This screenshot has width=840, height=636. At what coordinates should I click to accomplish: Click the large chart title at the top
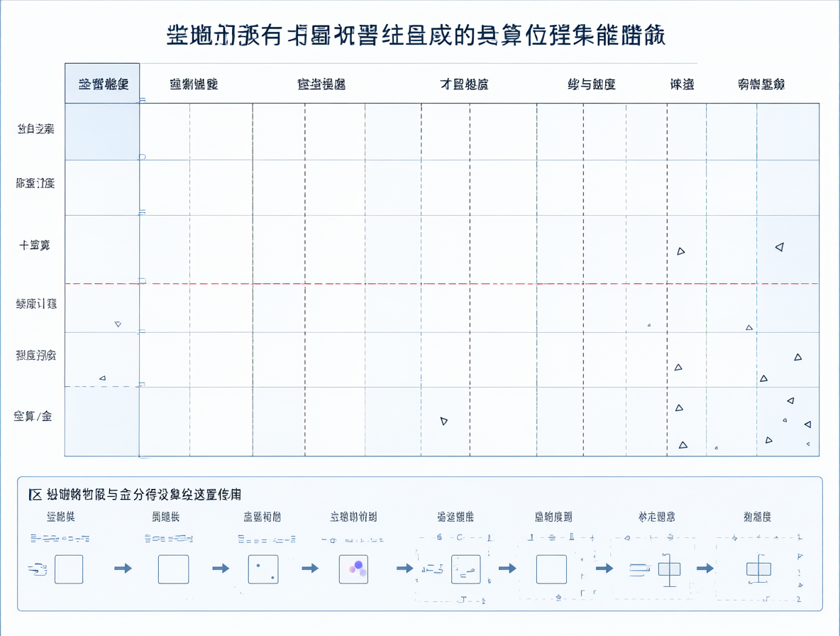(416, 35)
